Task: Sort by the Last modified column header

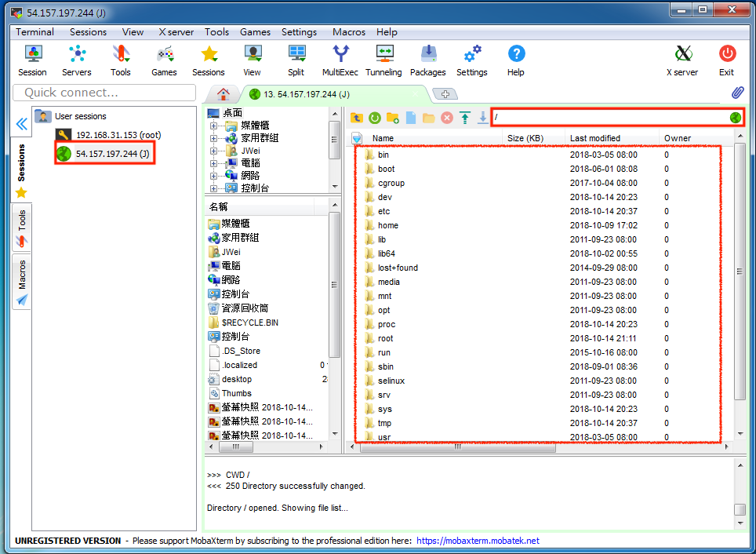Action: coord(595,138)
